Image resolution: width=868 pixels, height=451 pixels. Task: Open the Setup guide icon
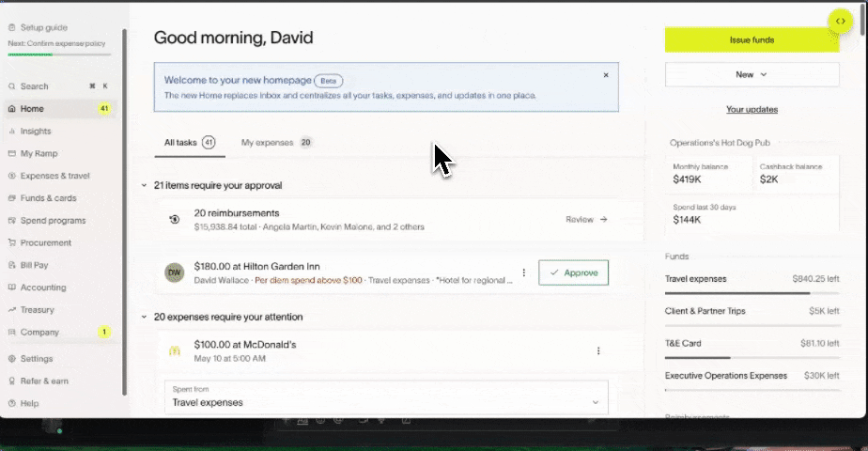coord(12,27)
